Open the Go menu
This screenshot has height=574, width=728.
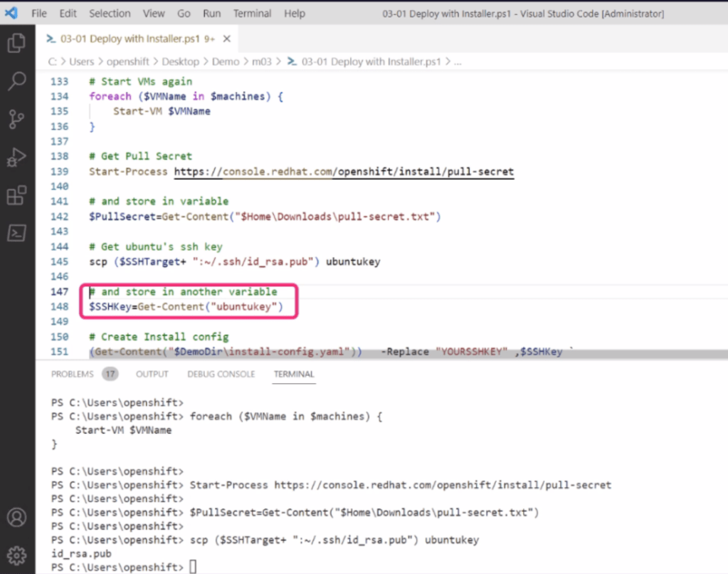184,14
